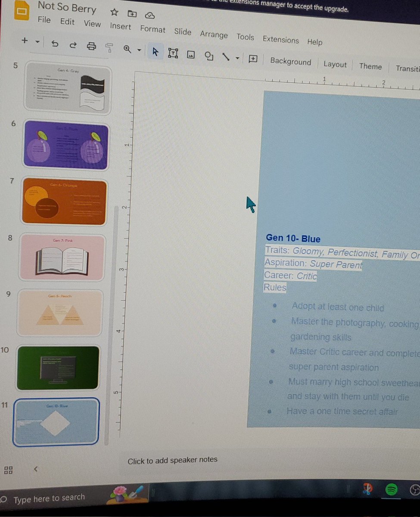Check the cloud document status icon
Viewport: 420px width, 517px height.
[149, 16]
